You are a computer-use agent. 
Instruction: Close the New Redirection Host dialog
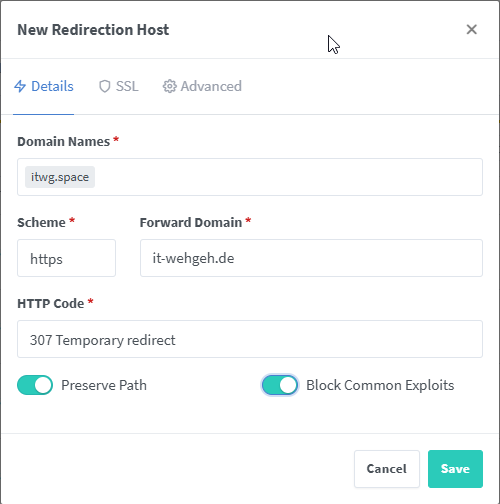coord(471,29)
